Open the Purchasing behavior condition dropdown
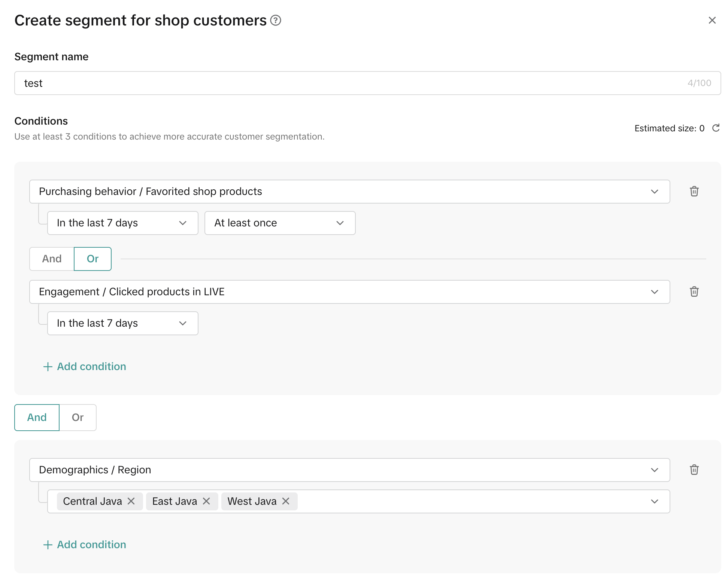 tap(349, 191)
